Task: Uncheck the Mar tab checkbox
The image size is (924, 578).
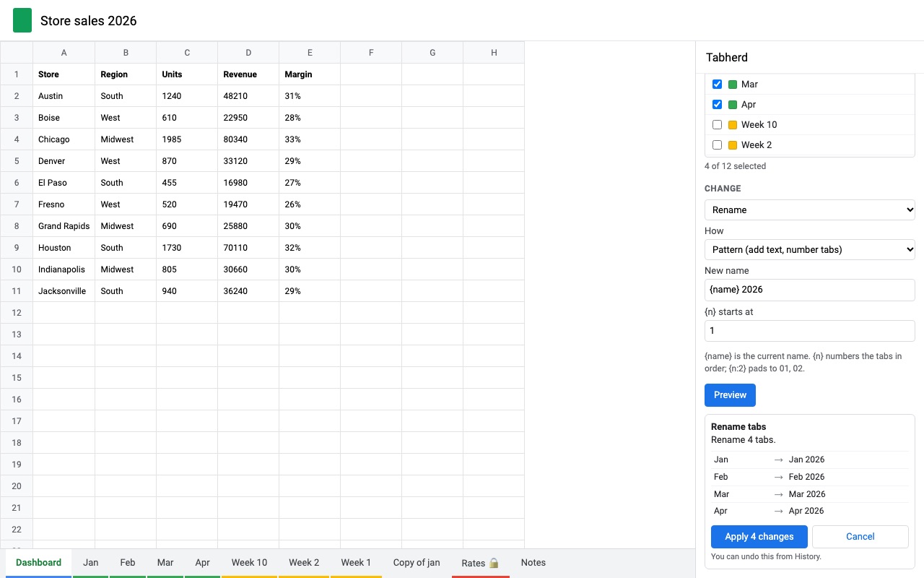Action: pos(717,85)
